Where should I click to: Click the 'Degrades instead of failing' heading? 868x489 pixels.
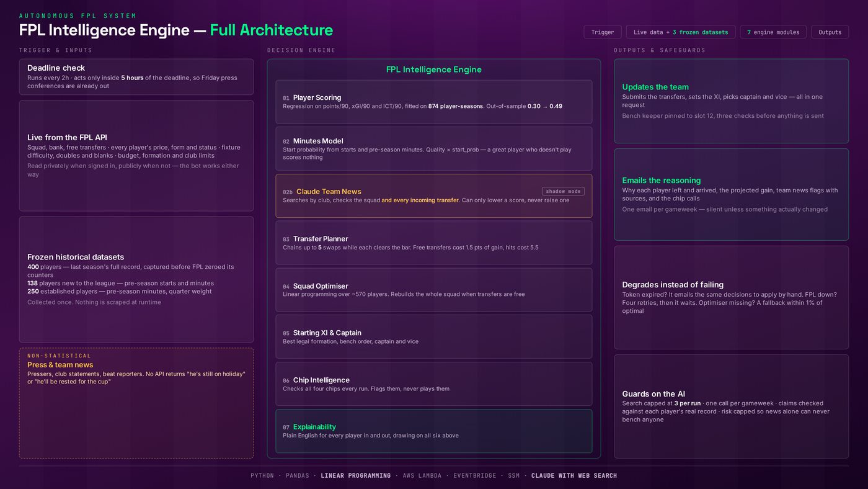point(673,285)
